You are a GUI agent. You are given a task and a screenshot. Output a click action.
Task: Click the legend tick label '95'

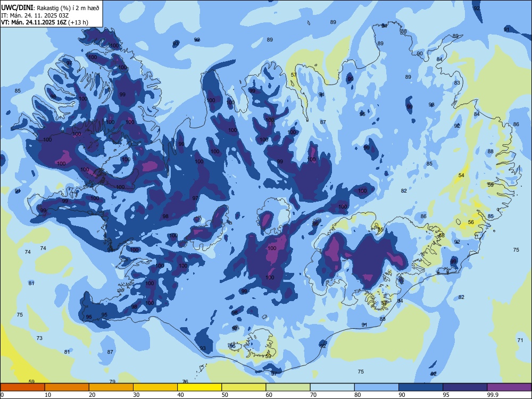446,395
